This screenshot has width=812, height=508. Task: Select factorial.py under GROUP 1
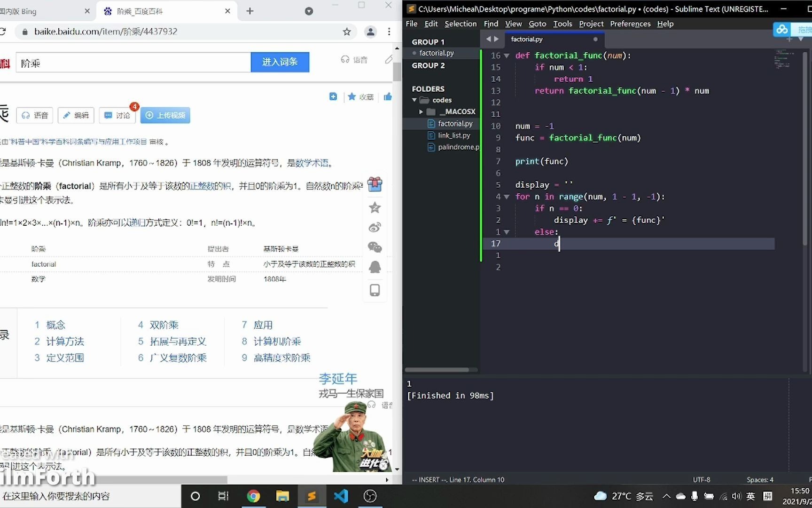pos(437,53)
